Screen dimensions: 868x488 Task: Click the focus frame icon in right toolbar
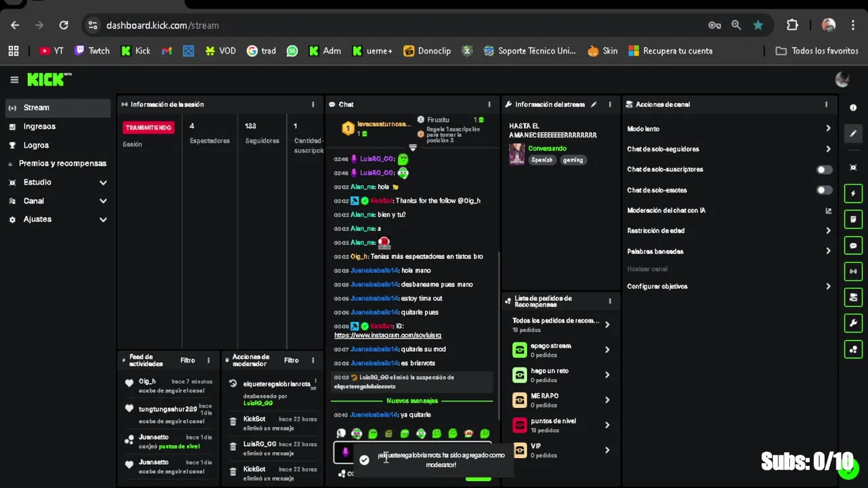[853, 167]
